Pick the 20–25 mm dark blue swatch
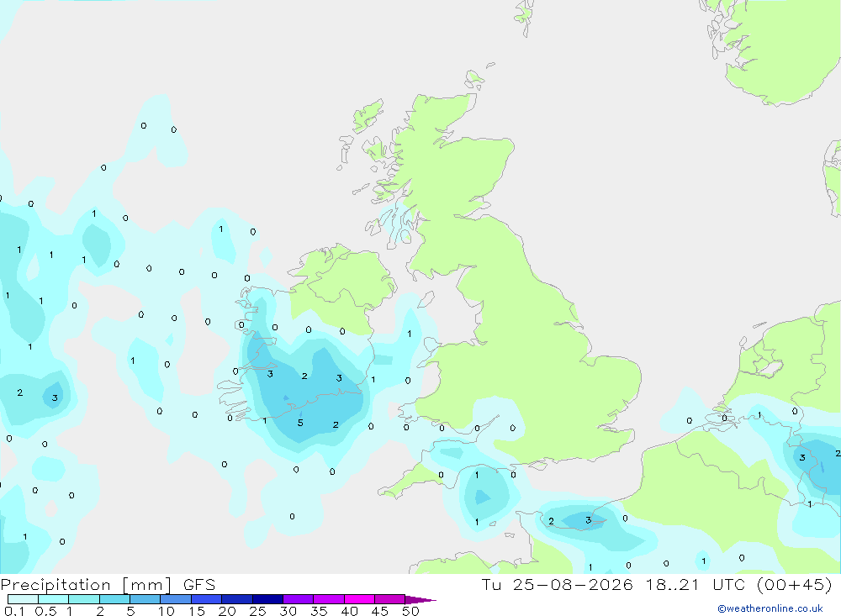Screen dimensions: 841x616 tap(237, 599)
